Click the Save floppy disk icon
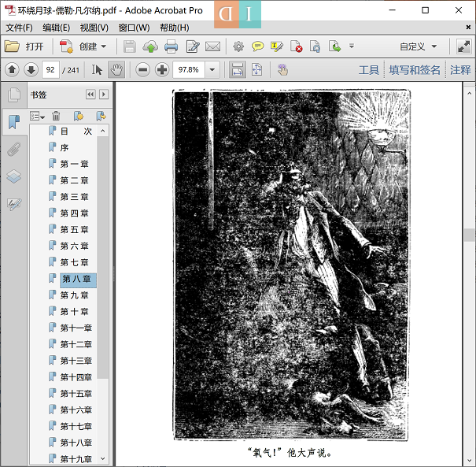The height and width of the screenshot is (467, 476). pos(130,46)
